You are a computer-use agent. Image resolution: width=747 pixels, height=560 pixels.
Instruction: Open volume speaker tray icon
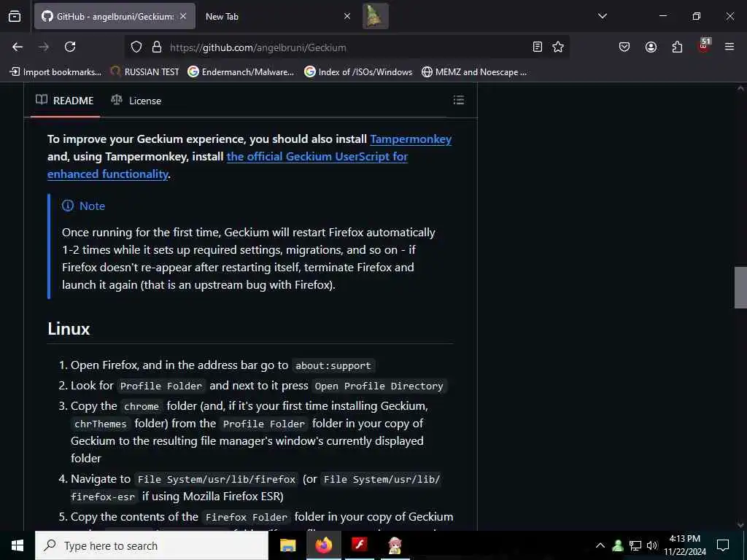tap(652, 545)
